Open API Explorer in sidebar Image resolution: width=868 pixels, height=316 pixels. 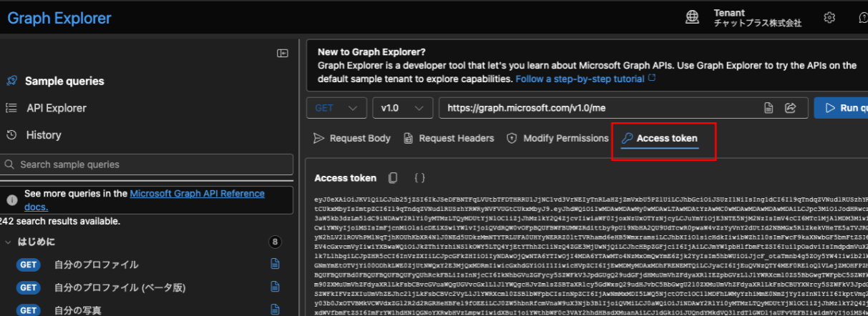coord(57,108)
